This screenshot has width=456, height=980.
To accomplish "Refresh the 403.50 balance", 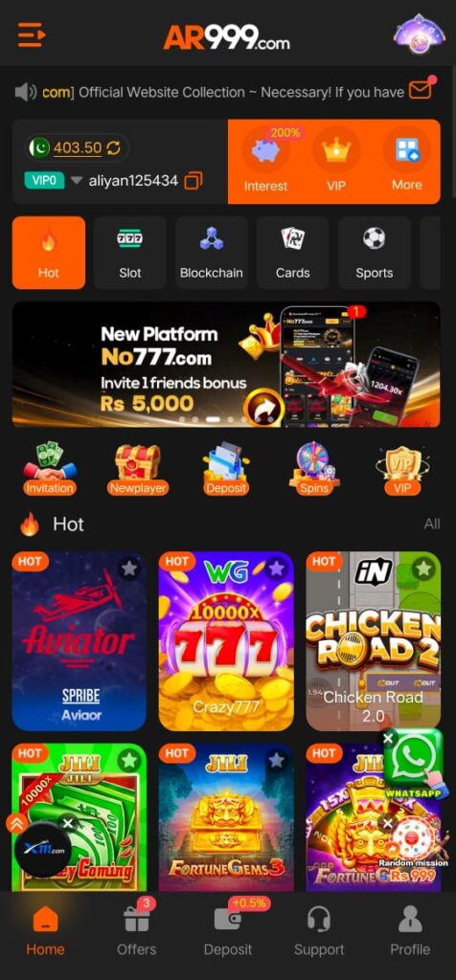I will coord(113,148).
